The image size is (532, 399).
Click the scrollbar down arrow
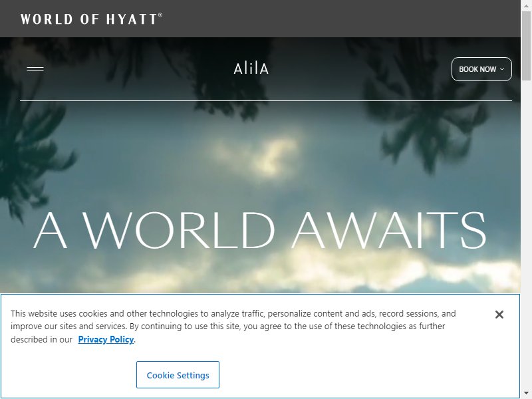click(526, 394)
